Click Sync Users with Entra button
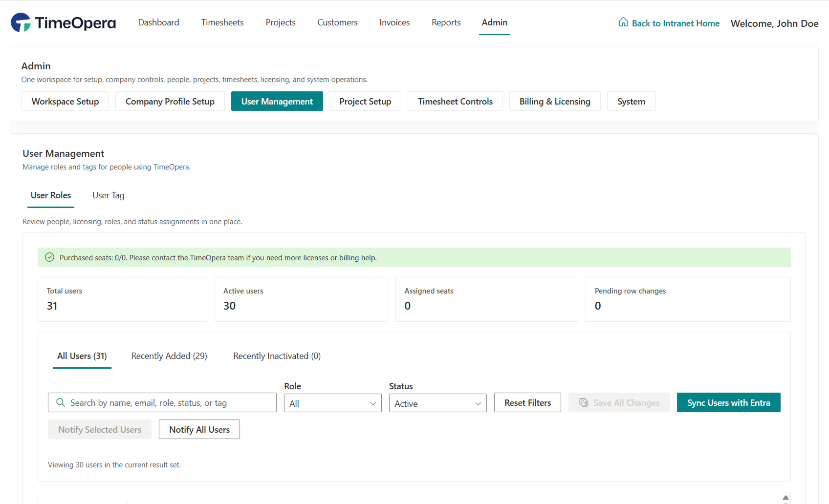Viewport: 829px width, 504px height. [728, 402]
